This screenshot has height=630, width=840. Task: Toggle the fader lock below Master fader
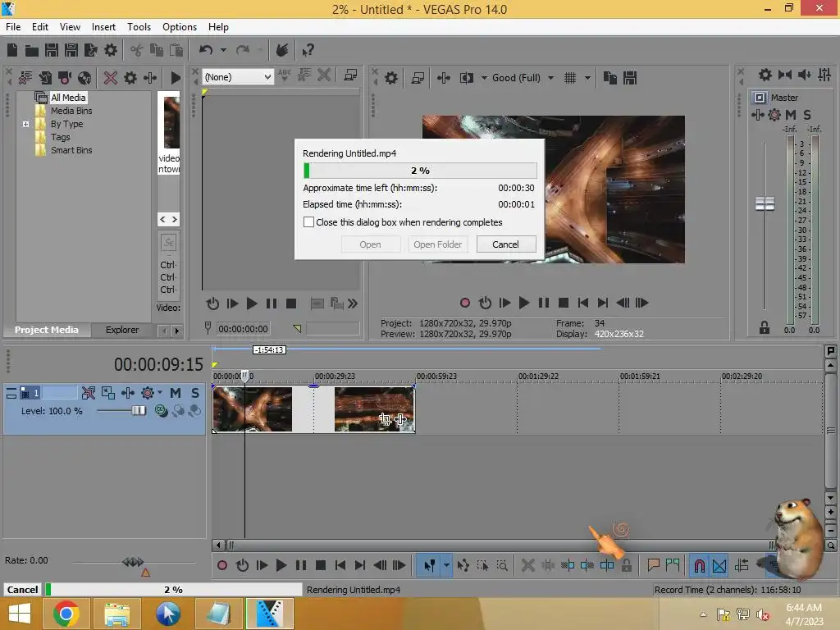(x=765, y=327)
